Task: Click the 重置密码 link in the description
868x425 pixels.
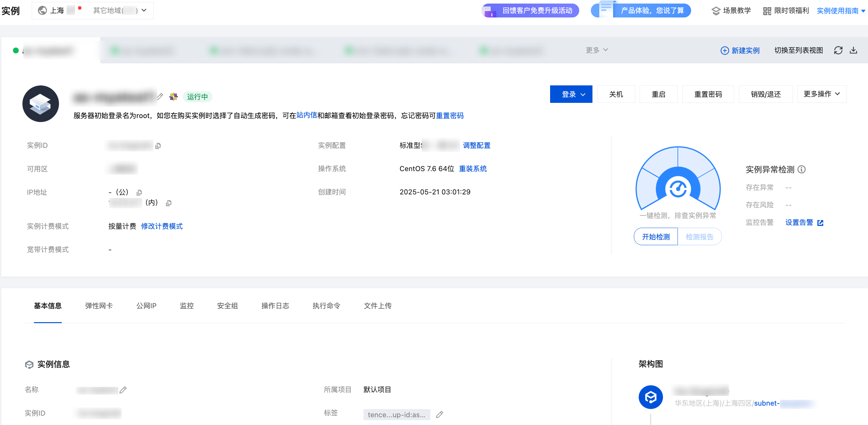Action: [450, 115]
